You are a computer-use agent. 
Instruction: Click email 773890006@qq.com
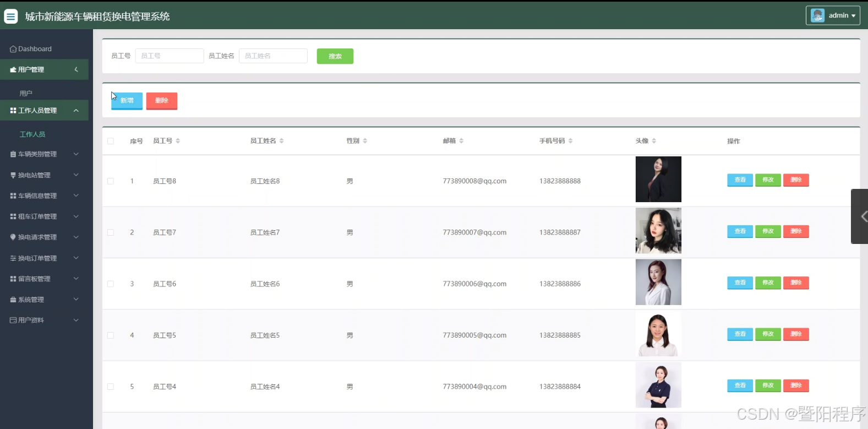(474, 284)
